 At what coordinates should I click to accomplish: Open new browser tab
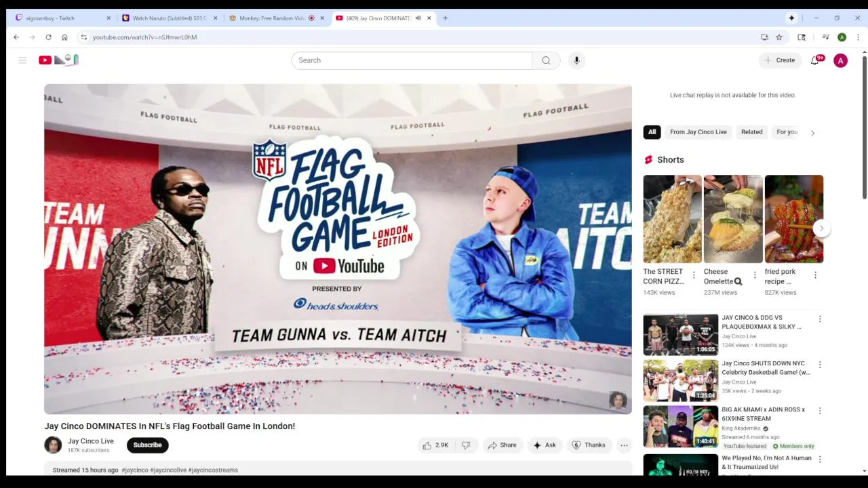pyautogui.click(x=445, y=18)
